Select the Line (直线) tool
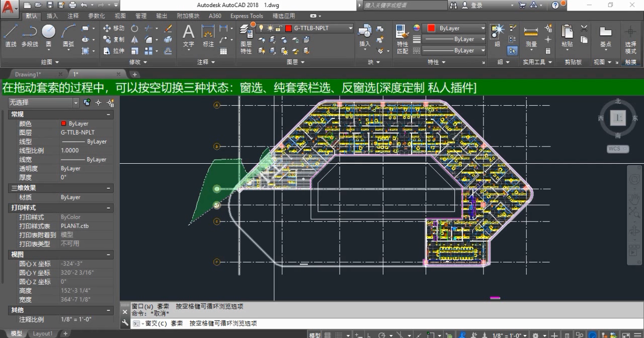 (x=11, y=36)
